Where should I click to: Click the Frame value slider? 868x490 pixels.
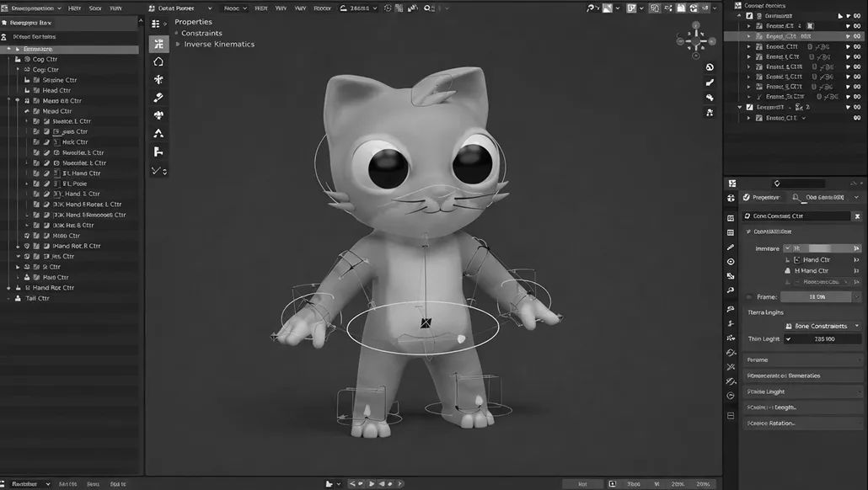816,297
